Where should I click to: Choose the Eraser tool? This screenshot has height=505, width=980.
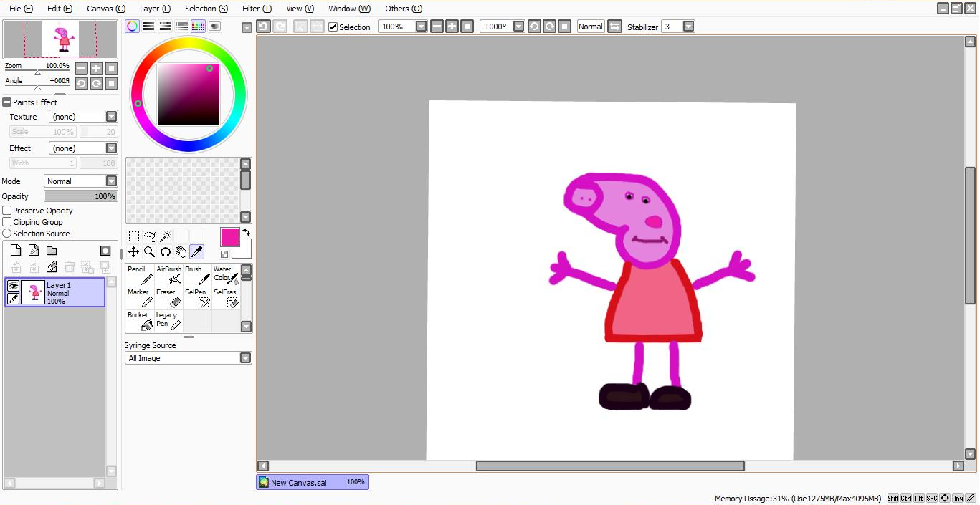point(168,299)
